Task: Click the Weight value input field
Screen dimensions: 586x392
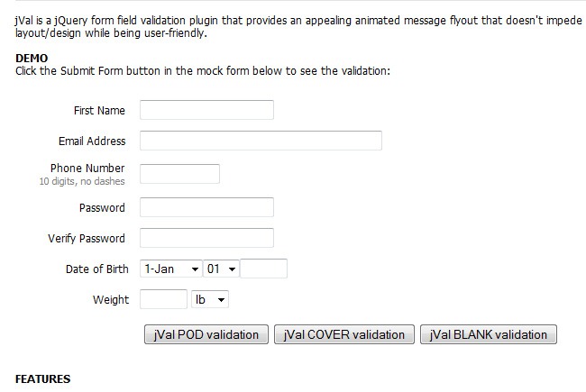Action: (x=164, y=299)
